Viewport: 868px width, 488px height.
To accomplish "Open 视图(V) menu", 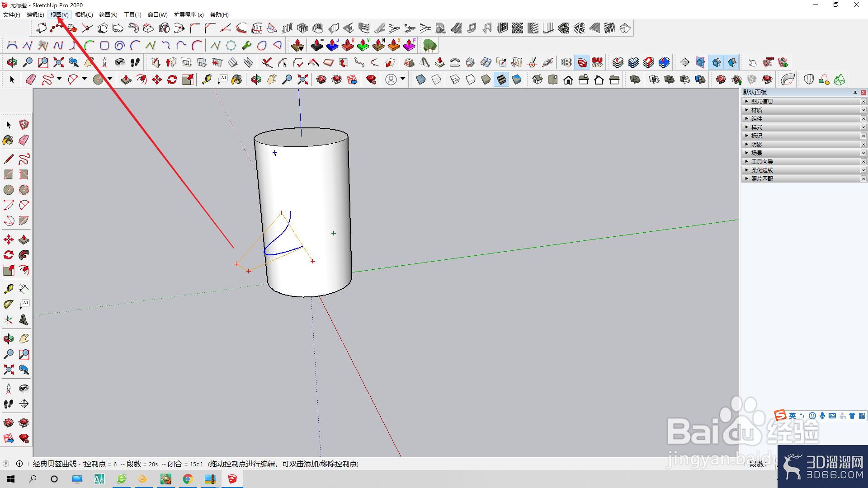I will click(59, 14).
